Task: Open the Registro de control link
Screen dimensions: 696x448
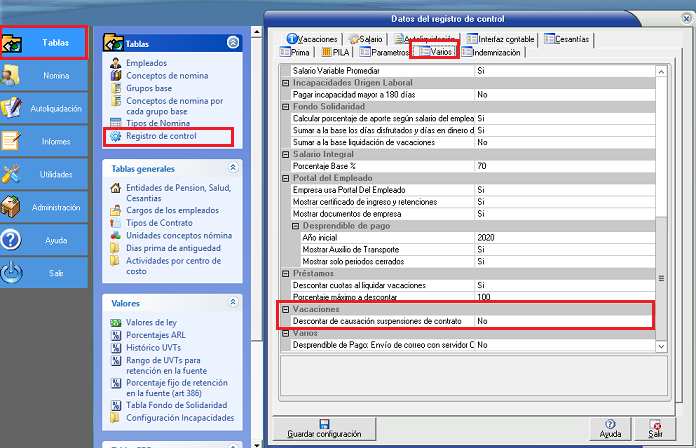Action: pyautogui.click(x=161, y=136)
